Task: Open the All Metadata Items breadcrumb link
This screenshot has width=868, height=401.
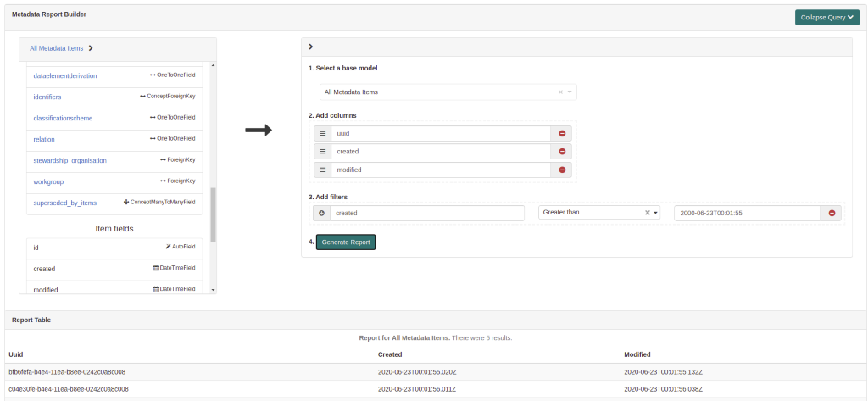Action: click(x=57, y=48)
